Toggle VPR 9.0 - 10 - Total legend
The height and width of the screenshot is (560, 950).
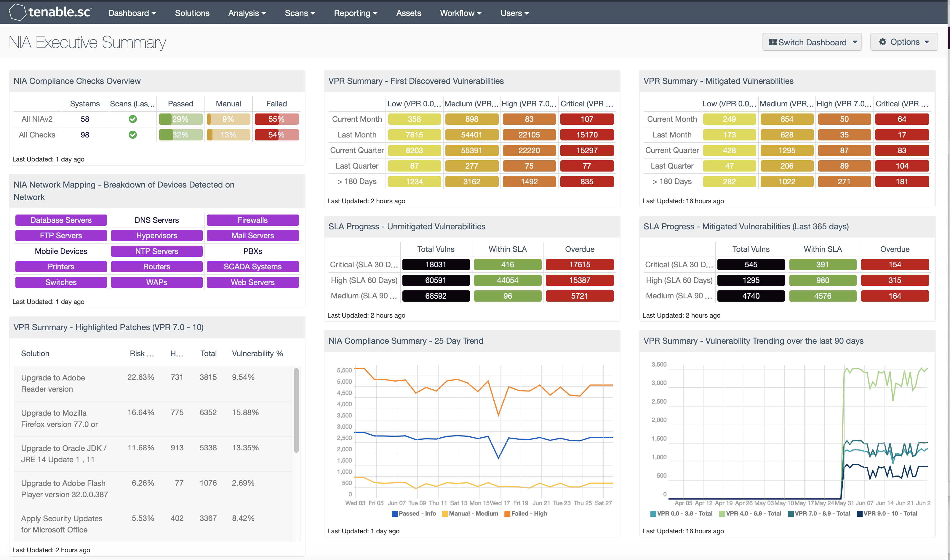point(887,513)
